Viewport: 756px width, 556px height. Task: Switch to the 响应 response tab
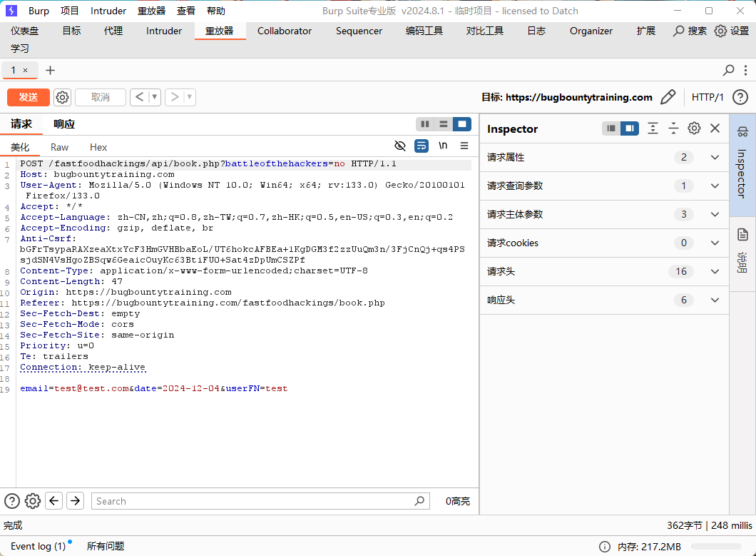[64, 124]
